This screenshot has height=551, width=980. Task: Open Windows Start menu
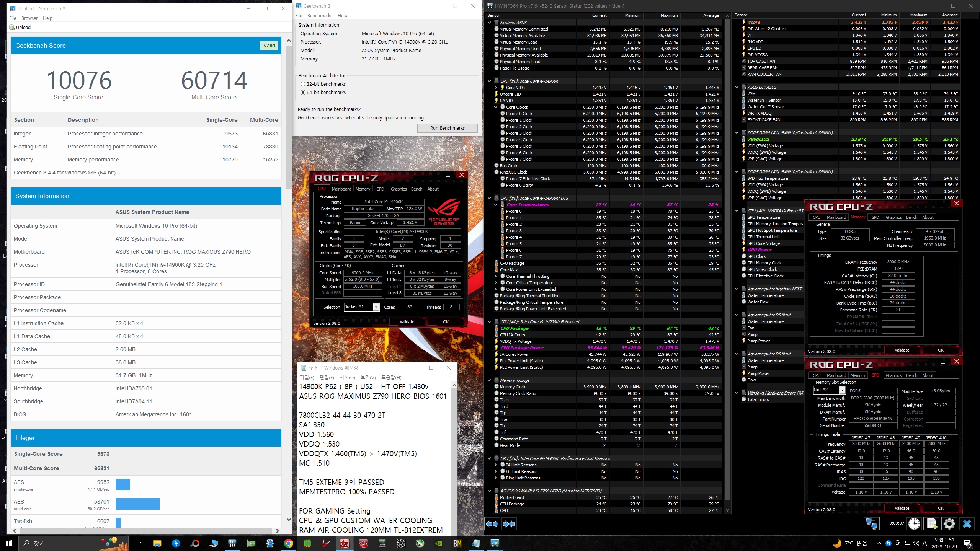click(9, 543)
